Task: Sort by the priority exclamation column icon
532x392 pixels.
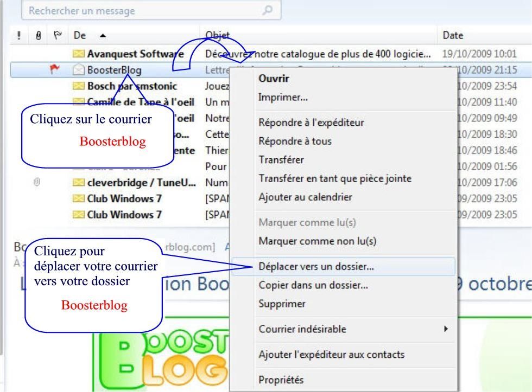Action: (x=19, y=35)
